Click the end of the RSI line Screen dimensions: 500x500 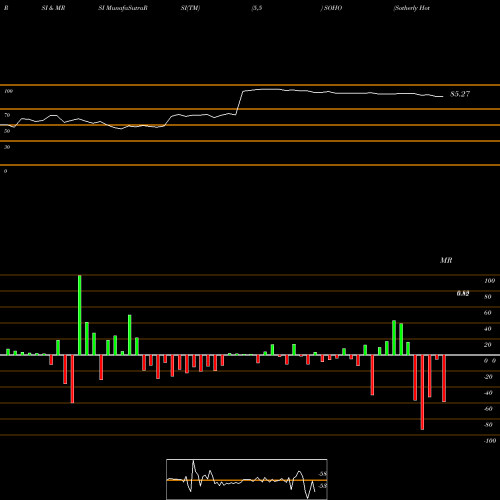coord(443,97)
